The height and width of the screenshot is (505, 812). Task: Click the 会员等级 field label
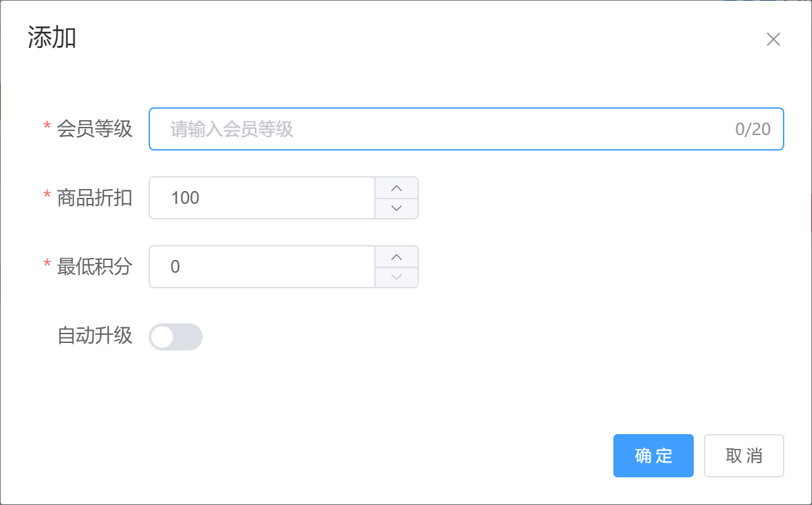95,129
